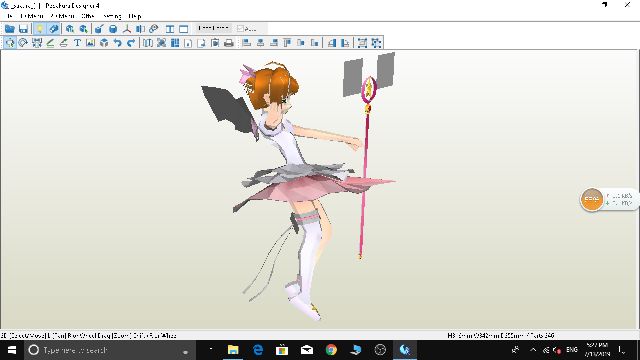Open the Settings menu
The image size is (640, 360).
pyautogui.click(x=112, y=16)
